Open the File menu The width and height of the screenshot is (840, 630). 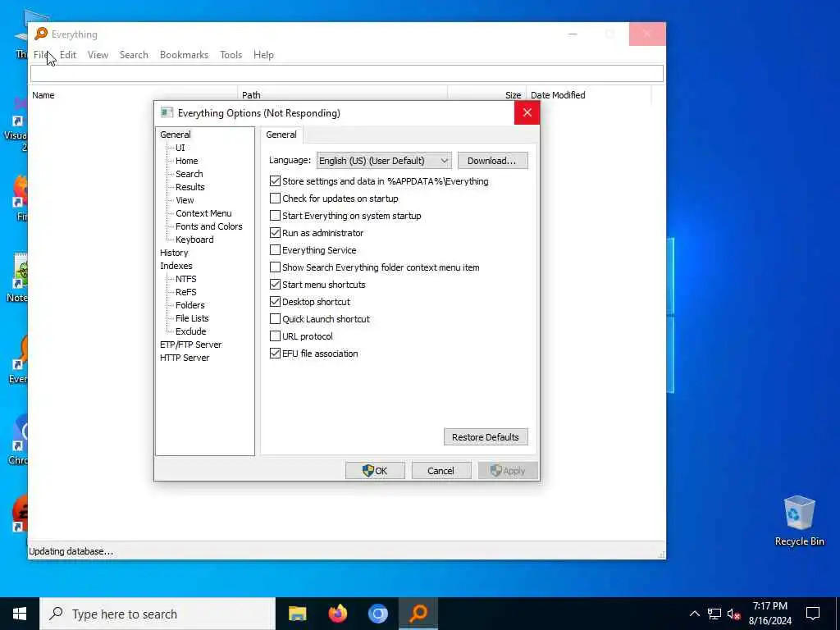(x=41, y=55)
